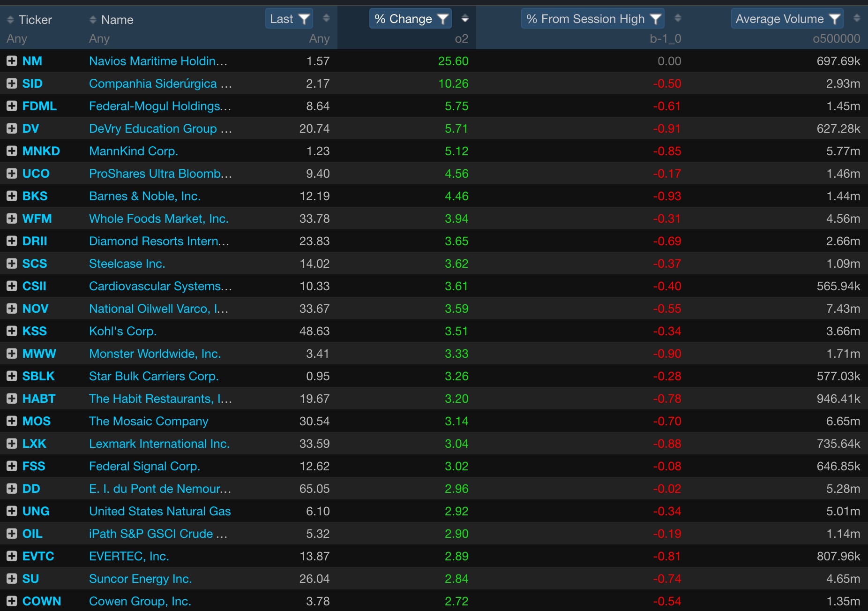Open the Navios Maritime Holdings link
Viewport: 868px width, 611px height.
(x=158, y=61)
